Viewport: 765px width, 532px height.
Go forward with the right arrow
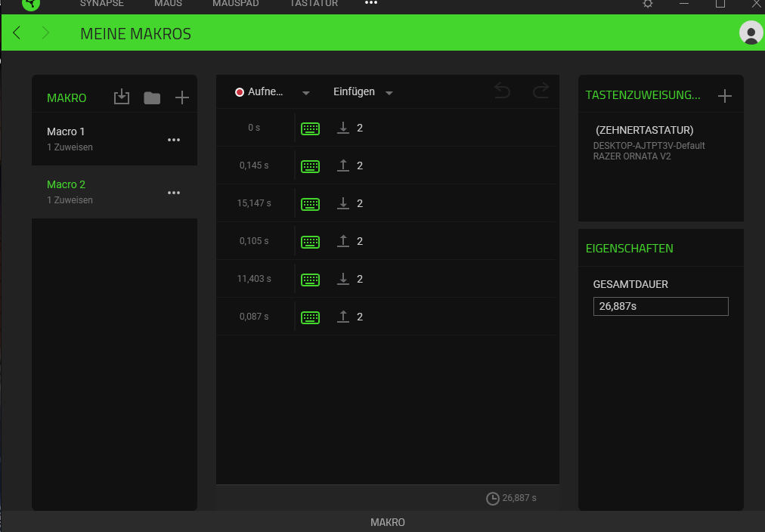click(45, 32)
